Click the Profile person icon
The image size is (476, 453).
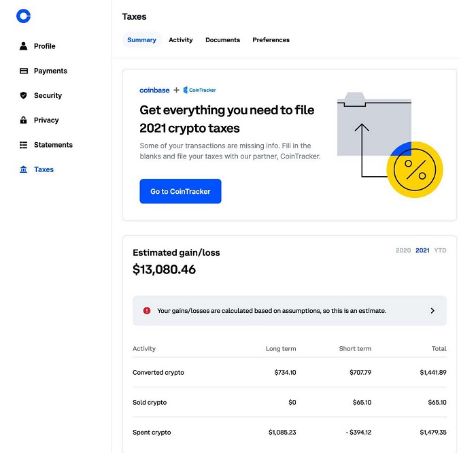click(24, 46)
